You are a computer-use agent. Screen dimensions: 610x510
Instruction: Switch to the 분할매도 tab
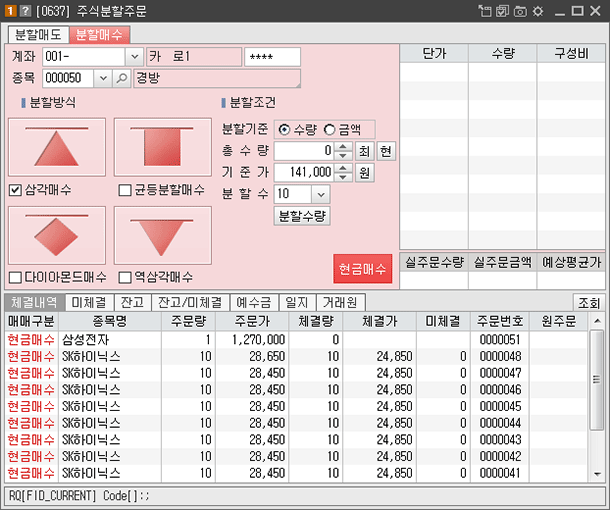tap(38, 33)
